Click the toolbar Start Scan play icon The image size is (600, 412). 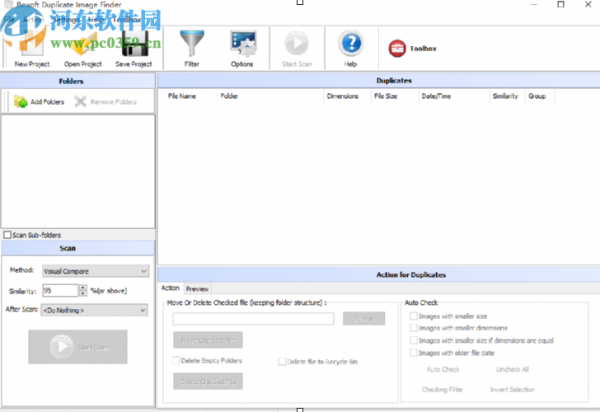pyautogui.click(x=297, y=48)
